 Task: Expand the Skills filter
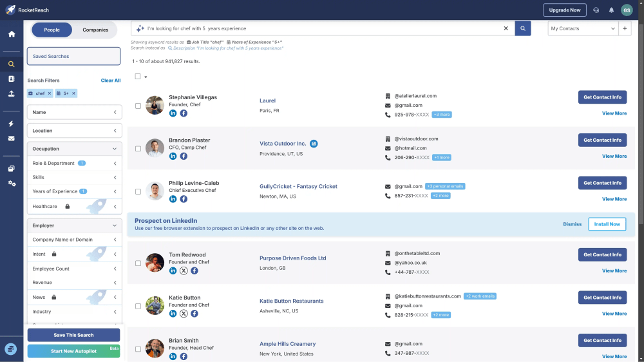pyautogui.click(x=74, y=177)
